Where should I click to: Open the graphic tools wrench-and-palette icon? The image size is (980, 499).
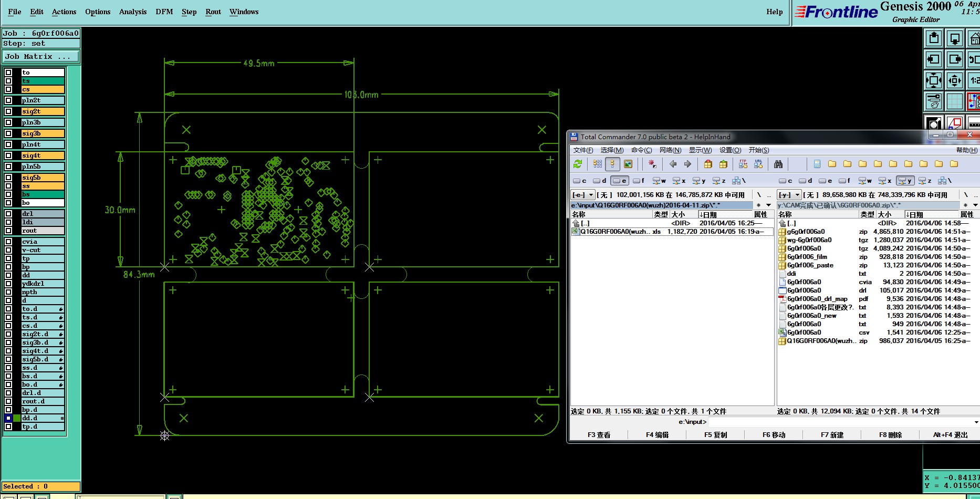(x=934, y=101)
